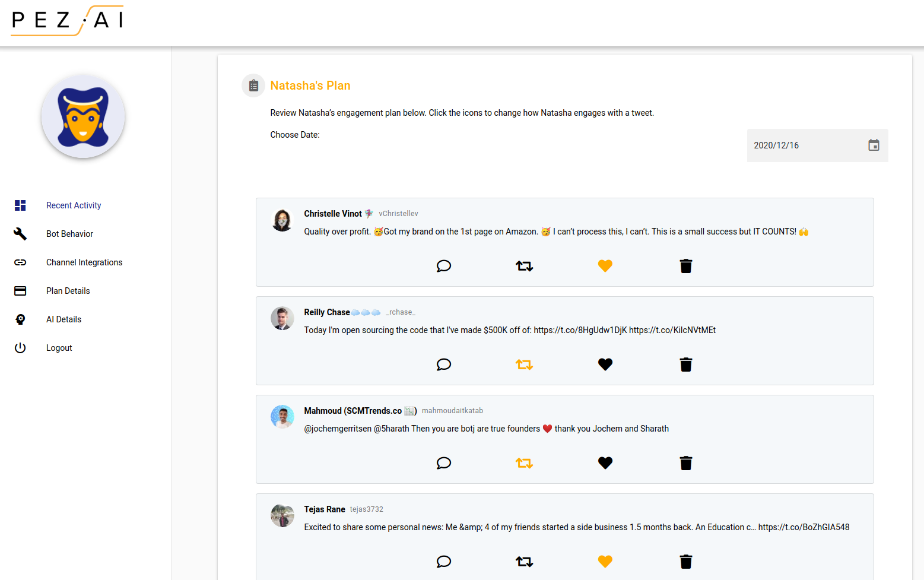924x580 pixels.
Task: Open Bot Behavior settings
Action: pyautogui.click(x=69, y=234)
